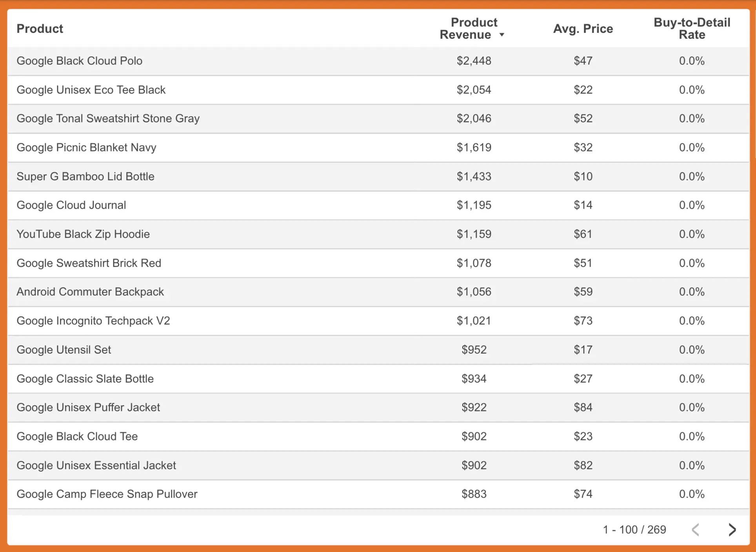Click the Google Incognito Techpack V2 row
This screenshot has height=552, width=756.
tap(378, 321)
